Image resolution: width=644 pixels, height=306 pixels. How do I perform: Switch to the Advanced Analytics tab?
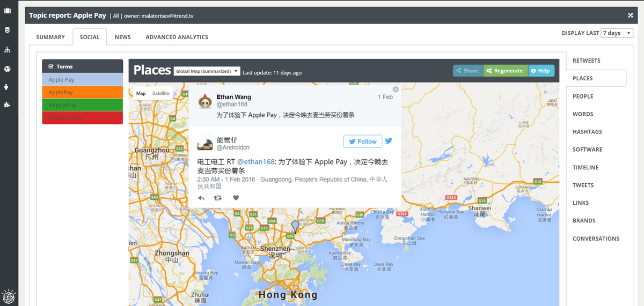point(177,38)
